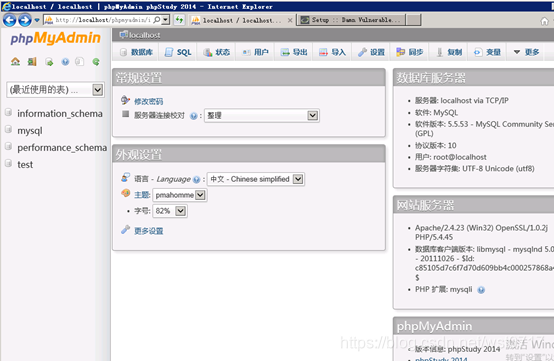Select the mysql database
This screenshot has height=361, width=554.
tap(30, 131)
